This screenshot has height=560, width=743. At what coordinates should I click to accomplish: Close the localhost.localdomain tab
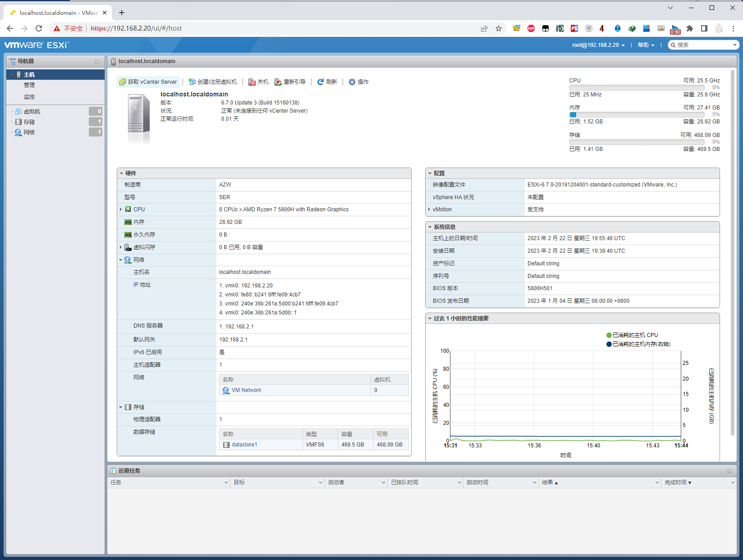[105, 13]
